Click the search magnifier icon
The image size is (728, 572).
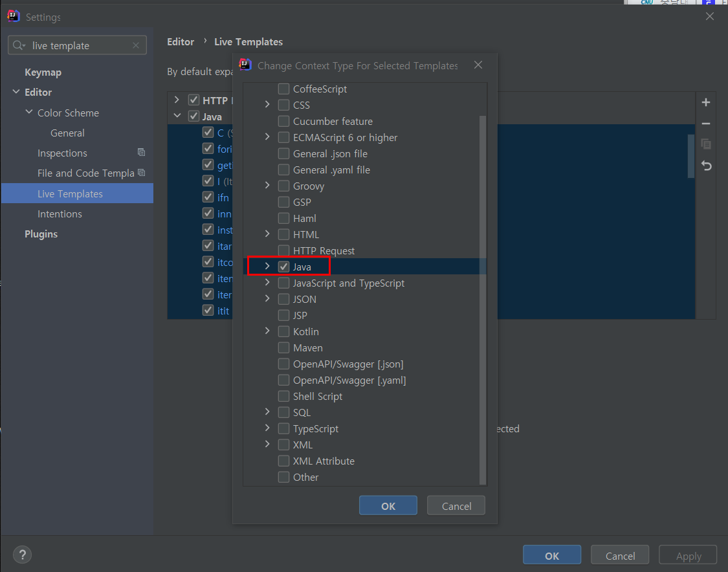tap(19, 45)
